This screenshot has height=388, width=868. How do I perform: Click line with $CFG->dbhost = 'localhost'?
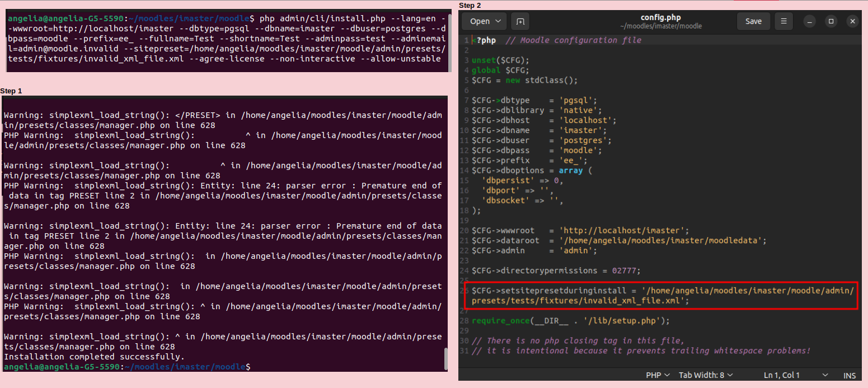[544, 120]
